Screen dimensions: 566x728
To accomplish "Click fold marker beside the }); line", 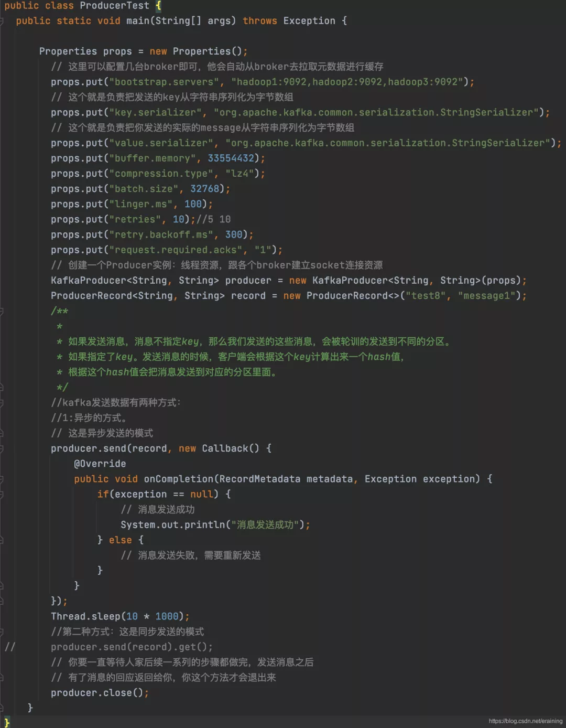I will [2, 601].
